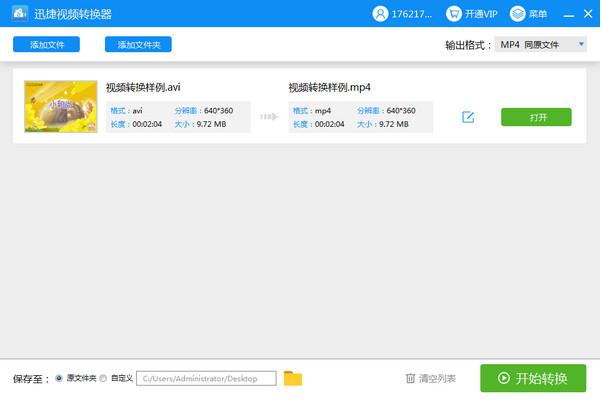Select the 原文件夹 radio option
602x402 pixels.
[59, 378]
